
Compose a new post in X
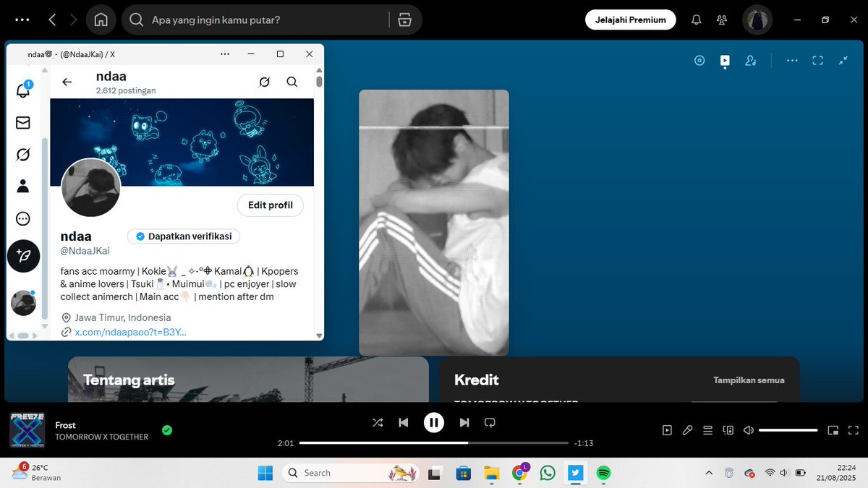[23, 256]
